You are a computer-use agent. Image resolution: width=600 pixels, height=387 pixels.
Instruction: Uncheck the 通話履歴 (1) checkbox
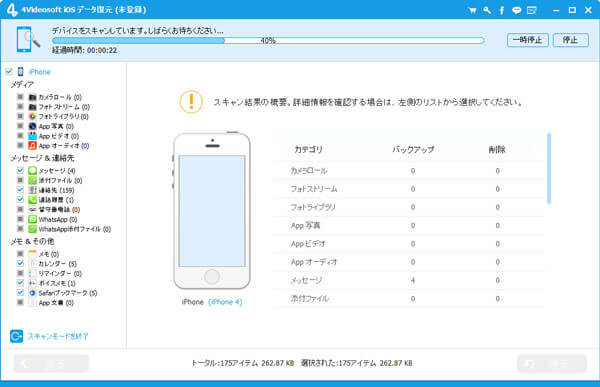tap(20, 199)
